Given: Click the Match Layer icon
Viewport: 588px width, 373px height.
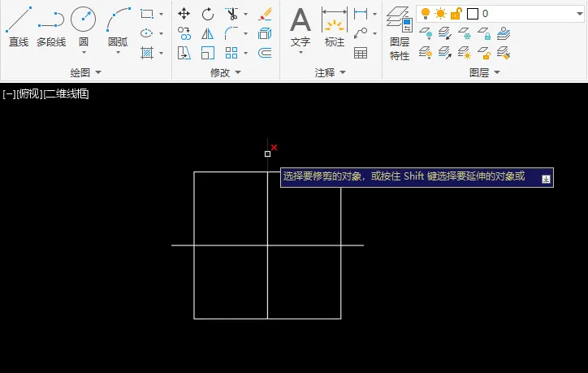Looking at the screenshot, I should point(504,53).
